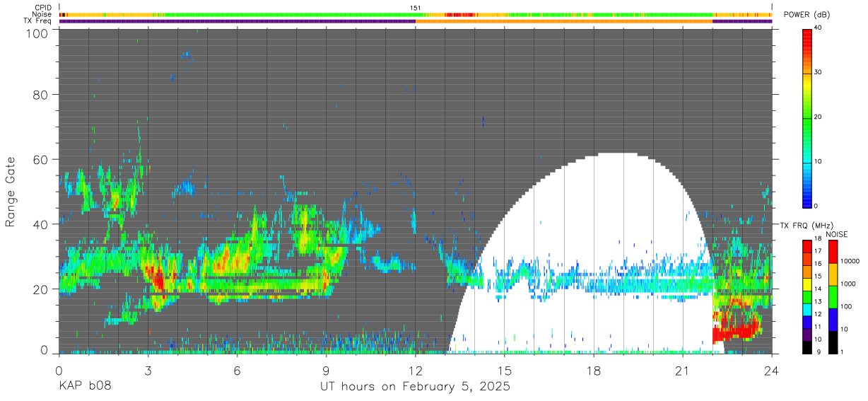Click noise legend value 1000
The image size is (868, 401).
(848, 284)
